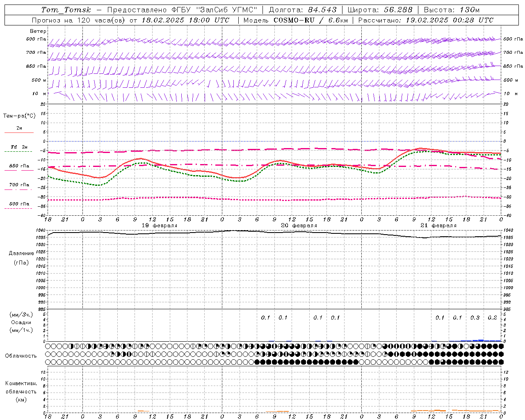Click '12' on left convective cloud axis
The height and width of the screenshot is (420, 525).
pyautogui.click(x=44, y=372)
